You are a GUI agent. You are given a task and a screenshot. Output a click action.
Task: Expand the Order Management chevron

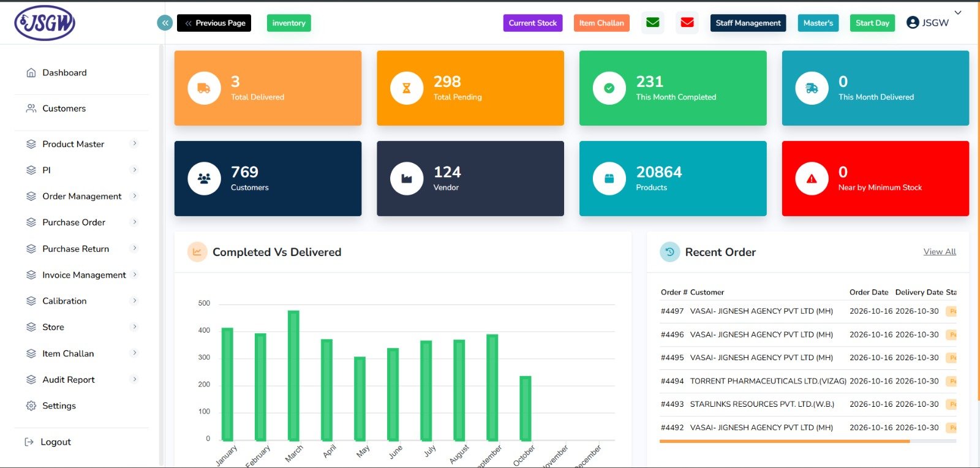[135, 196]
